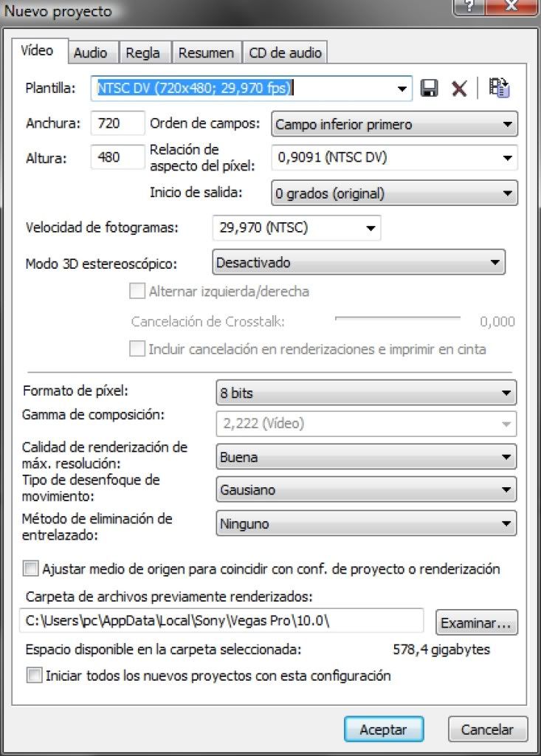Open the Formato de píxel dropdown

pyautogui.click(x=366, y=393)
